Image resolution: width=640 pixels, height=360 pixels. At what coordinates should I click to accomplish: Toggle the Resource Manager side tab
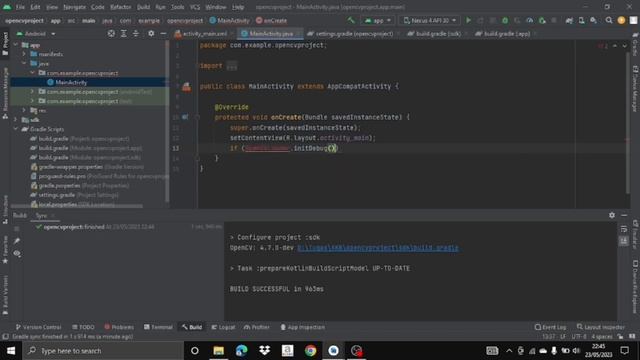pos(5,93)
